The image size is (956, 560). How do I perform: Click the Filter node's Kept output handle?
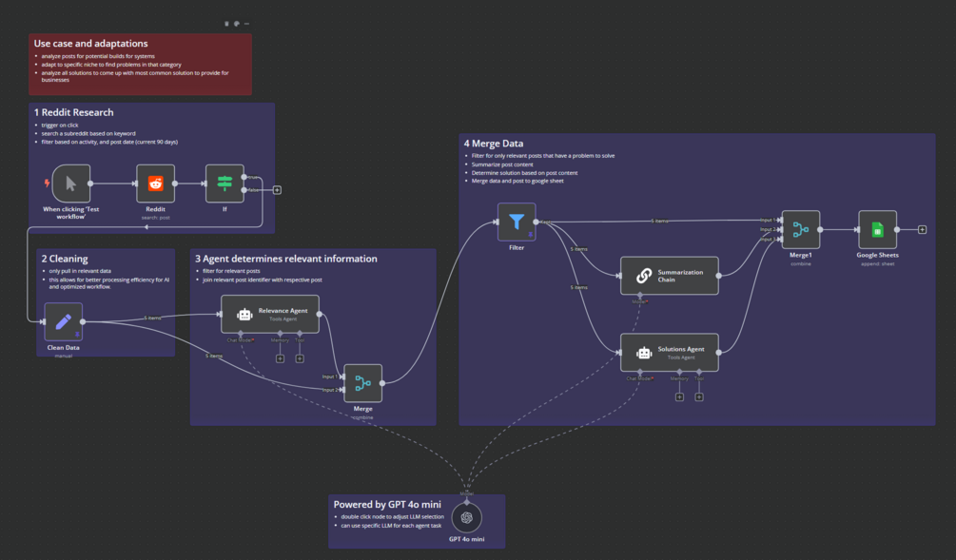[x=536, y=222]
